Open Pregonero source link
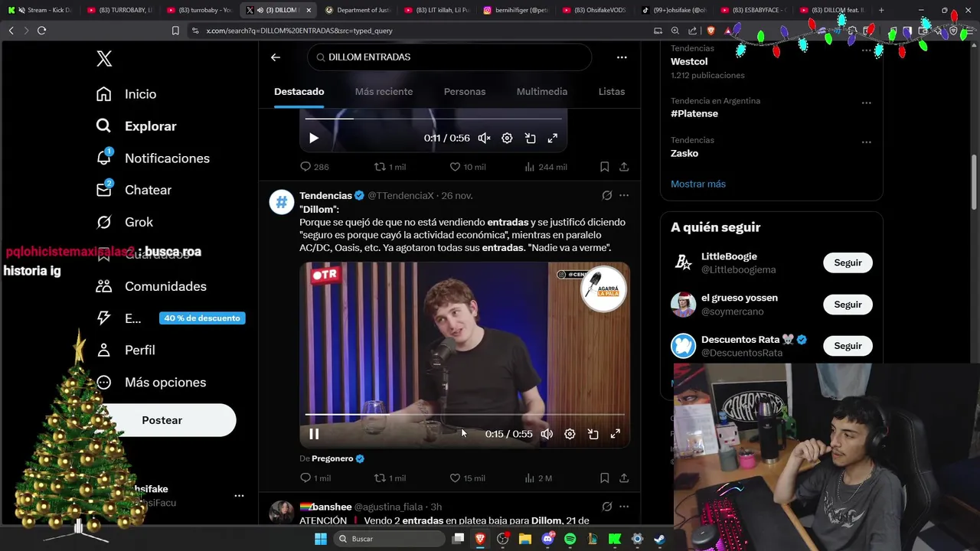The width and height of the screenshot is (980, 551). (x=332, y=458)
